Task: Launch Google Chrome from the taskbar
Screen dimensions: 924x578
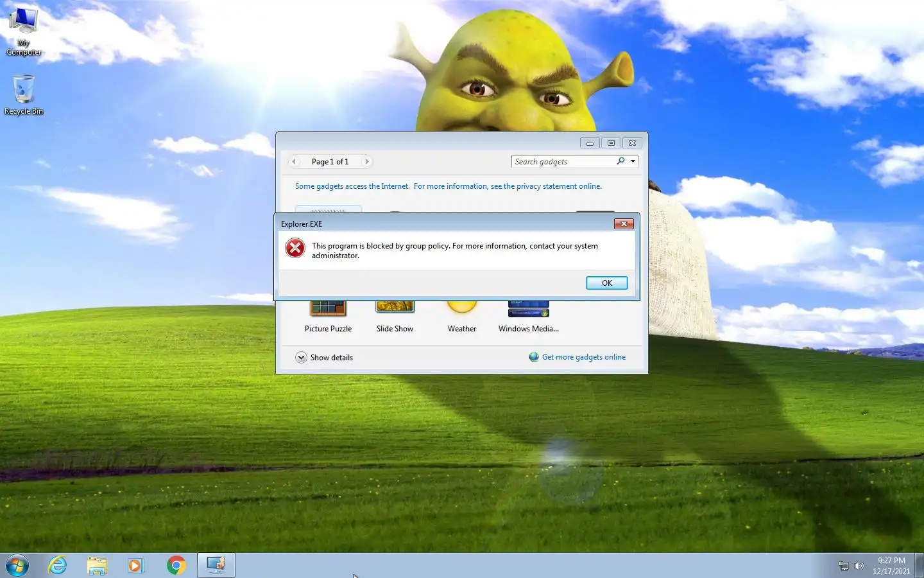Action: tap(176, 565)
